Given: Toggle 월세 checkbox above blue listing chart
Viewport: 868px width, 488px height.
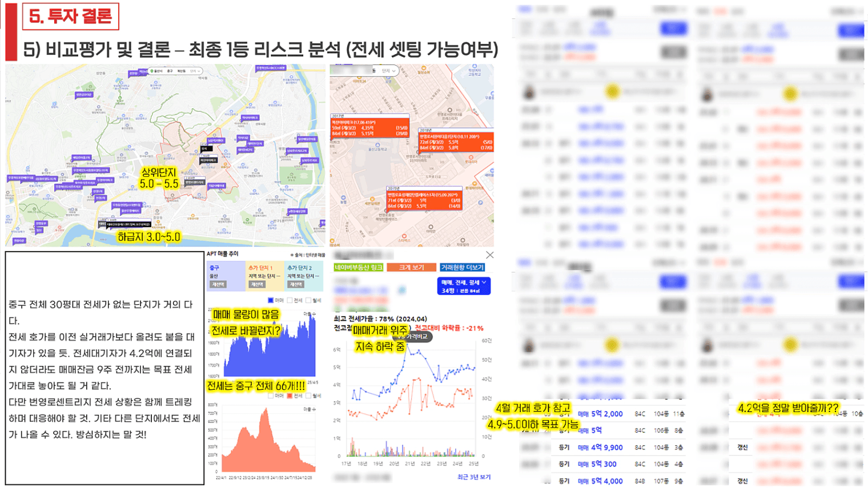Looking at the screenshot, I should tap(309, 300).
